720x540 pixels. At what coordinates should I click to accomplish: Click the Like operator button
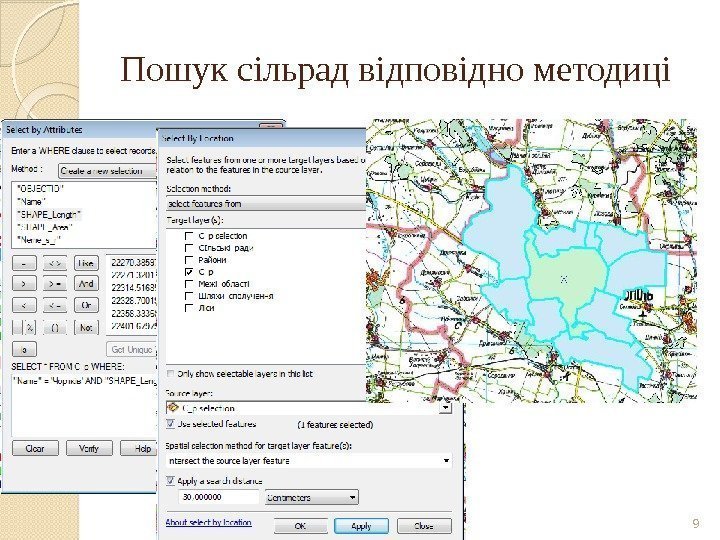86,263
